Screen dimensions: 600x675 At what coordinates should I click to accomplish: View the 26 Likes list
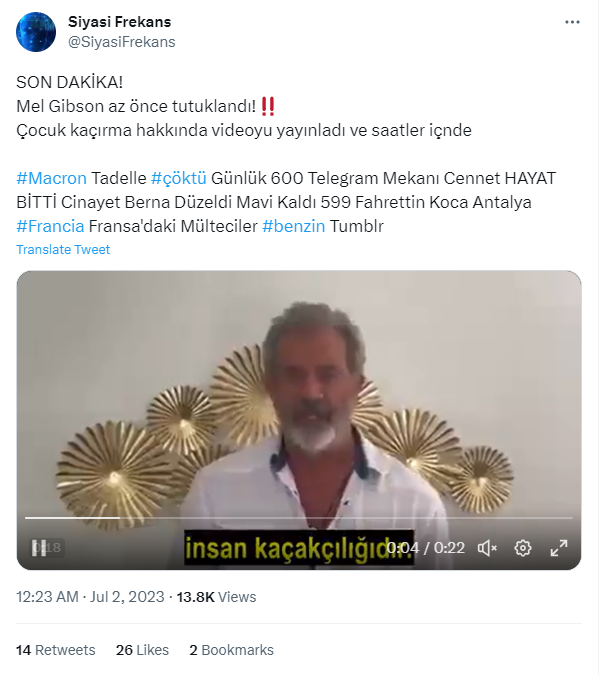coord(142,650)
